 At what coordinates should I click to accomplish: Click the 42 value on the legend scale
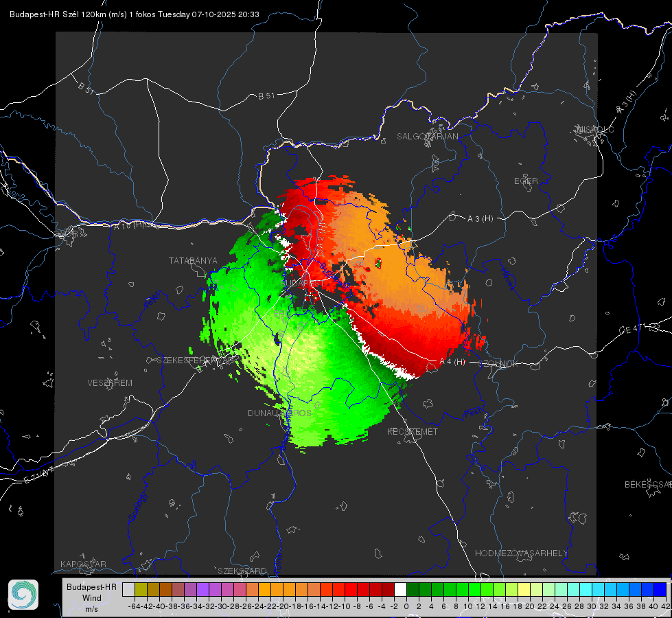pos(666,606)
